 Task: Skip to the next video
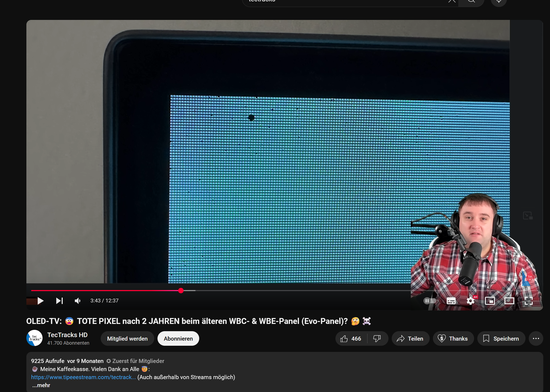59,301
